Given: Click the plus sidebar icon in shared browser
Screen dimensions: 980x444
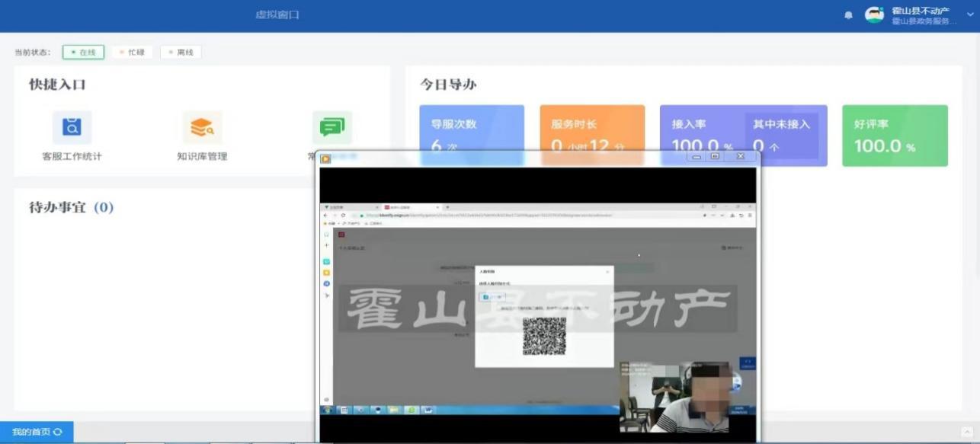Looking at the screenshot, I should tap(326, 245).
